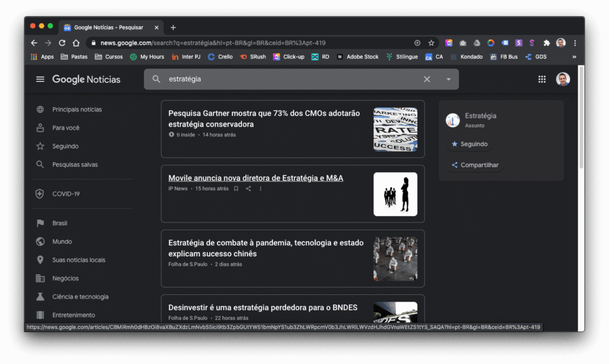The width and height of the screenshot is (609, 364).
Task: Click the Estratégia topic icon
Action: pos(453,120)
